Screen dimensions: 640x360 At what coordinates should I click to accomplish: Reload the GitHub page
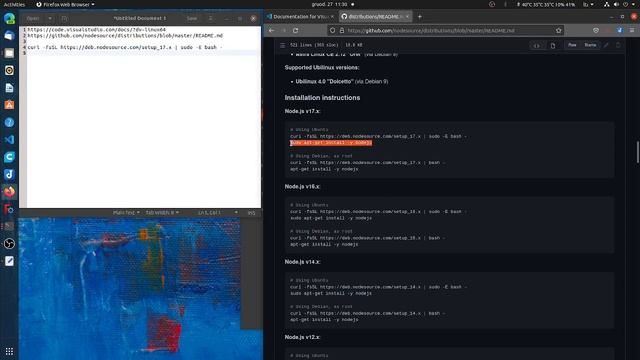296,30
